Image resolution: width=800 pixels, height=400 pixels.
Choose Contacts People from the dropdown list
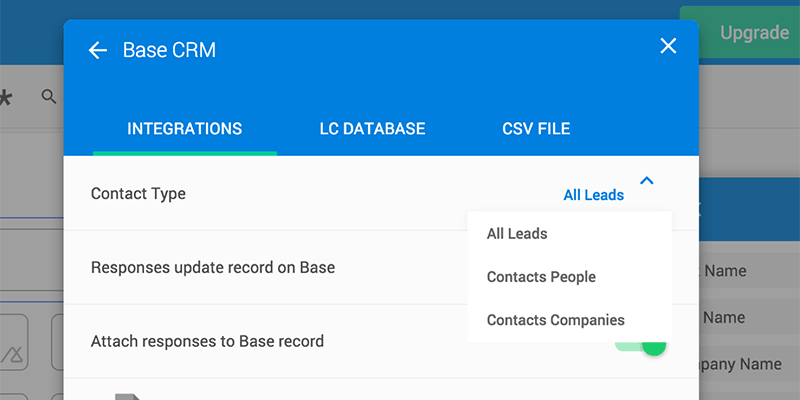(569, 277)
